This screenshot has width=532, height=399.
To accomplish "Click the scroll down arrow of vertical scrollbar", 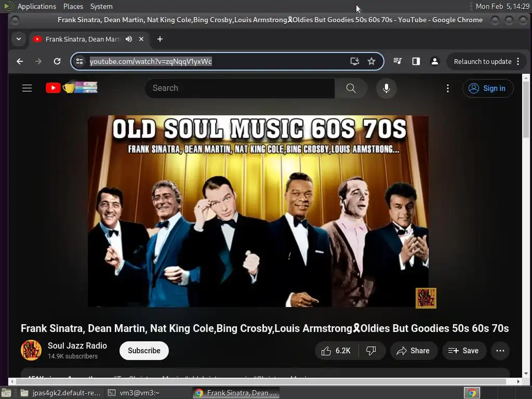I will coord(526,374).
